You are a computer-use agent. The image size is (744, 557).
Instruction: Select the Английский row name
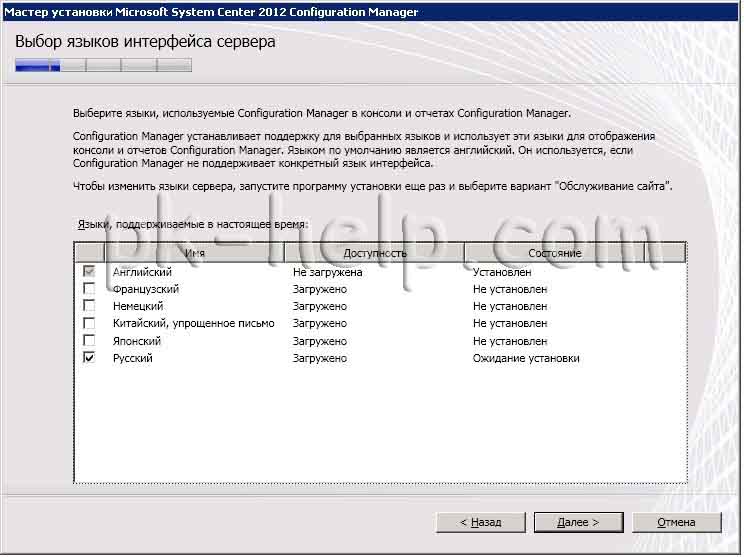point(142,272)
